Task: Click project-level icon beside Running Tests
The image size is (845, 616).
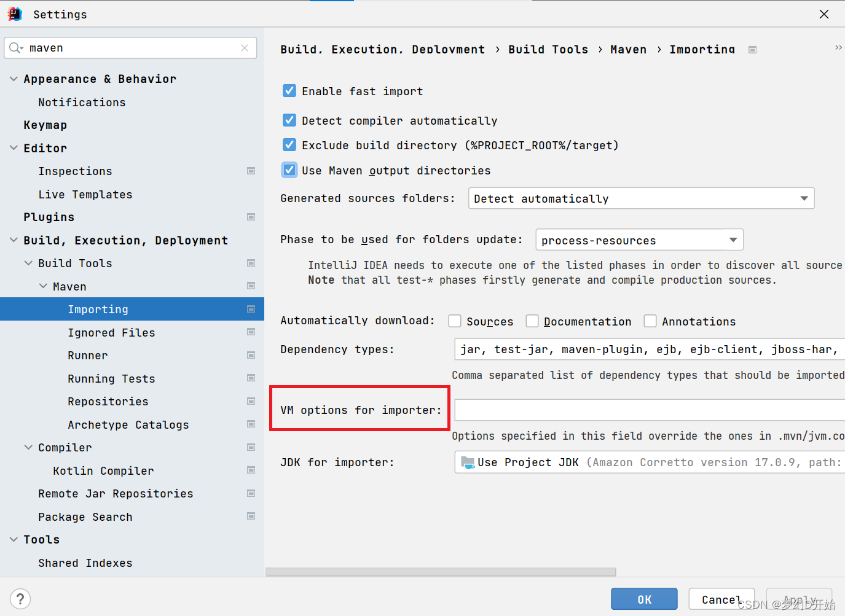Action: (251, 378)
